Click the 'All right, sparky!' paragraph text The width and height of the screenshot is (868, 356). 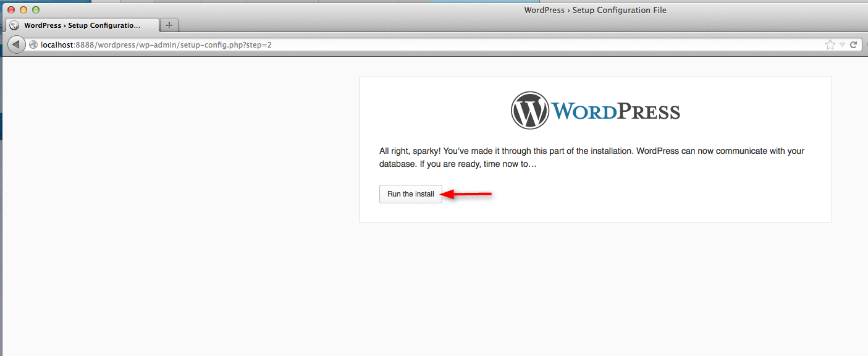tap(592, 158)
